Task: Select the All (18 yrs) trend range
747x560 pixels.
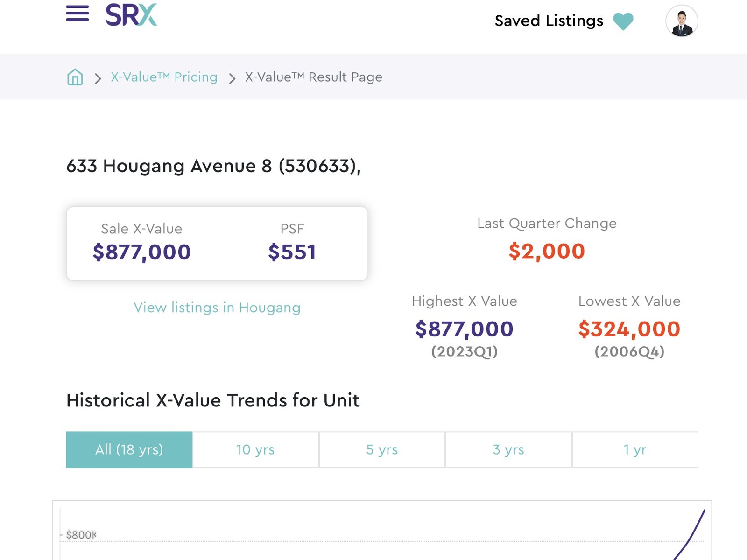Action: (x=129, y=449)
